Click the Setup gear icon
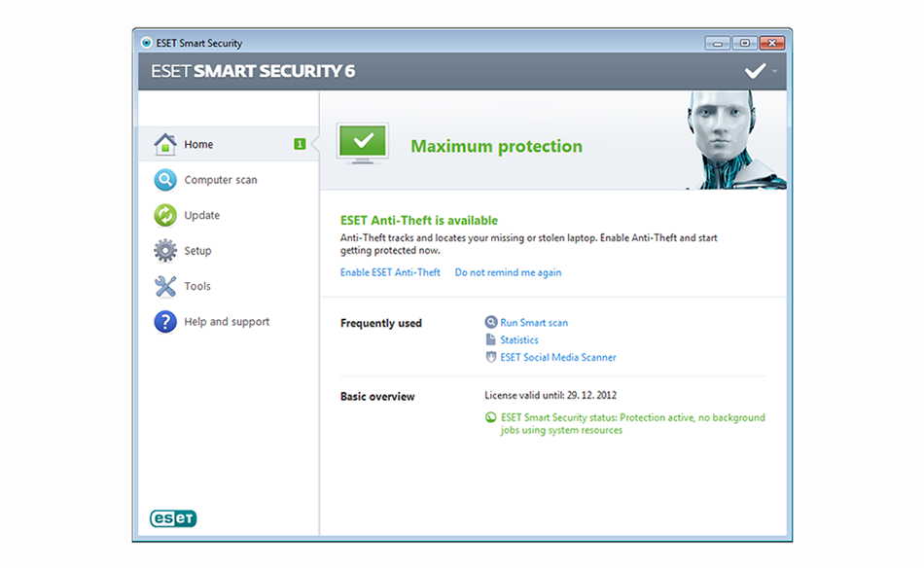Viewport: 924px width, 568px height. (x=165, y=250)
